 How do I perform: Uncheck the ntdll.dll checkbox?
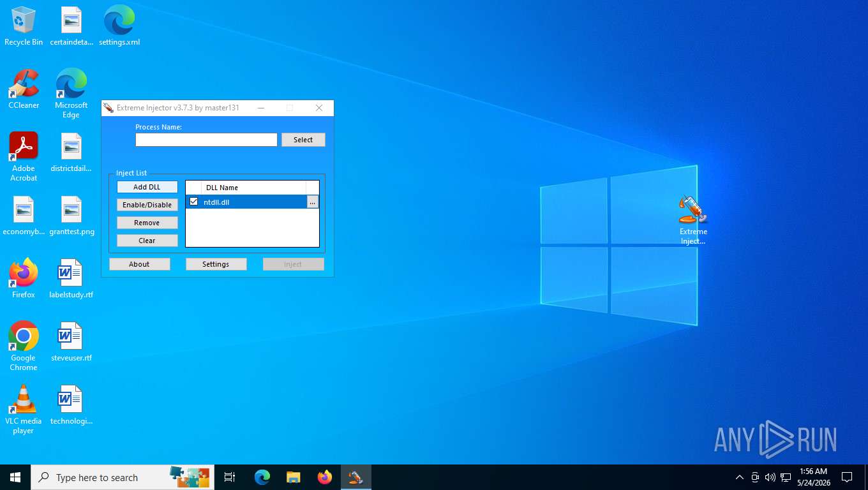[x=194, y=202]
